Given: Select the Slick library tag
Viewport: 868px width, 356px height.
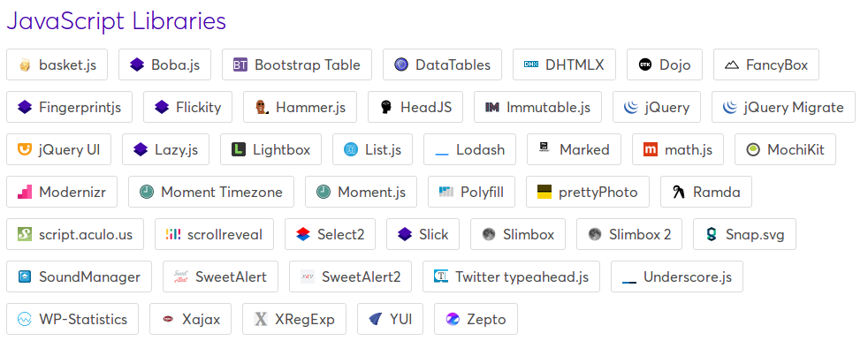Looking at the screenshot, I should 423,234.
